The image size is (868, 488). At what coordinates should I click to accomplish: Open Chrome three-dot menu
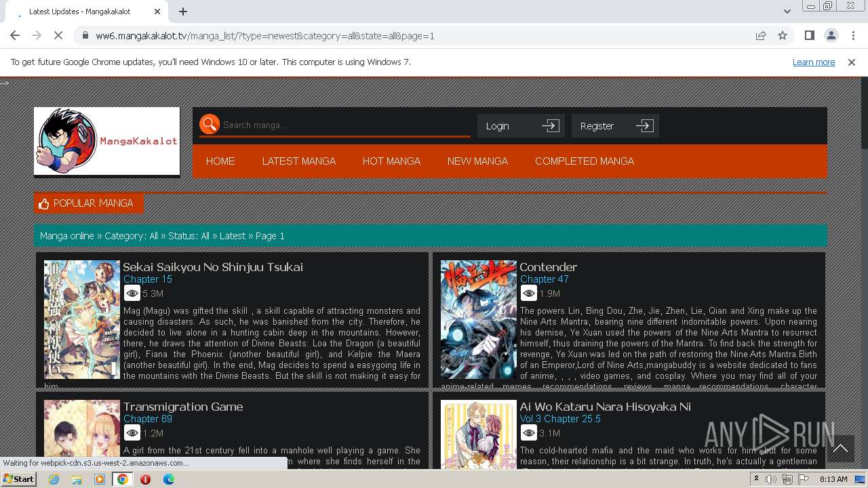(852, 35)
